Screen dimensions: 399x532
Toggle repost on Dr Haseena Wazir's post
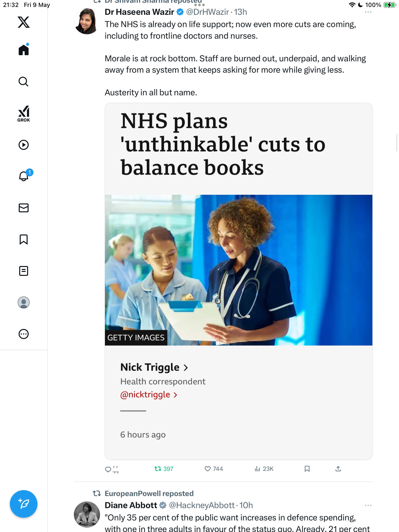coord(164,469)
